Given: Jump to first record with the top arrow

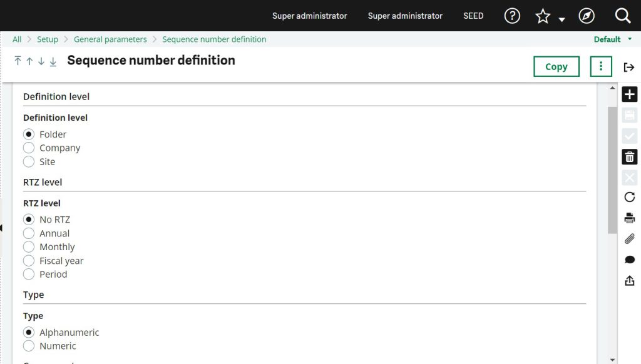Looking at the screenshot, I should tap(18, 61).
